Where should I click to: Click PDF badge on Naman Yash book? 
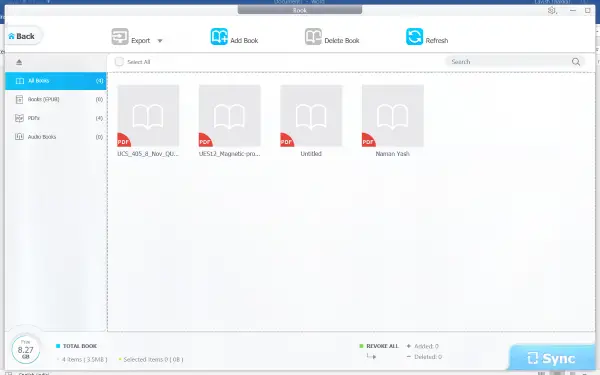(368, 140)
